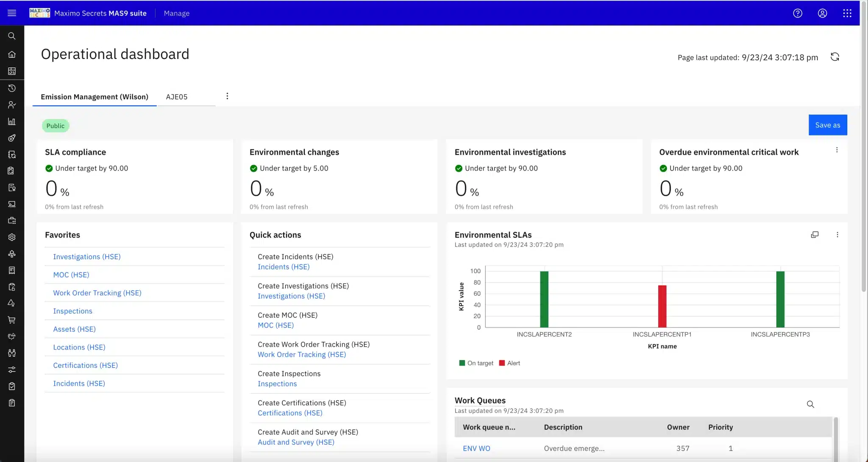This screenshot has width=868, height=462.
Task: Open the Overdue environmental critical work overflow menu
Action: [837, 150]
